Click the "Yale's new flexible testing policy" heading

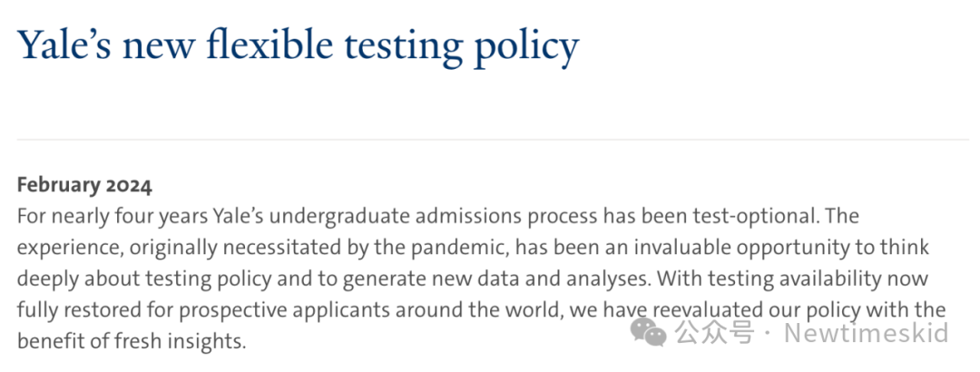coord(299,47)
